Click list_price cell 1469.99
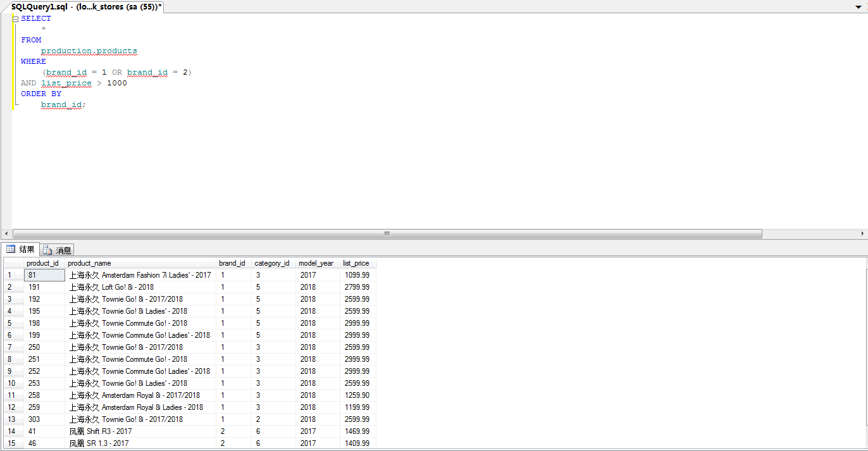The image size is (868, 451). click(357, 431)
